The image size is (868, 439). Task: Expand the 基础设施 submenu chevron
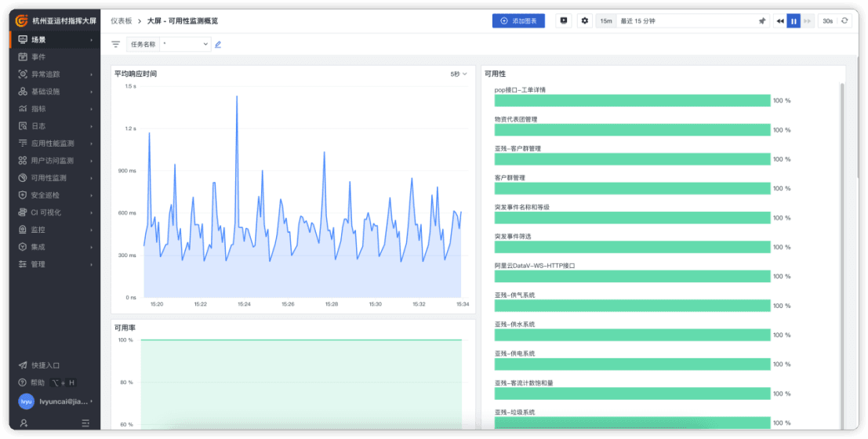91,92
